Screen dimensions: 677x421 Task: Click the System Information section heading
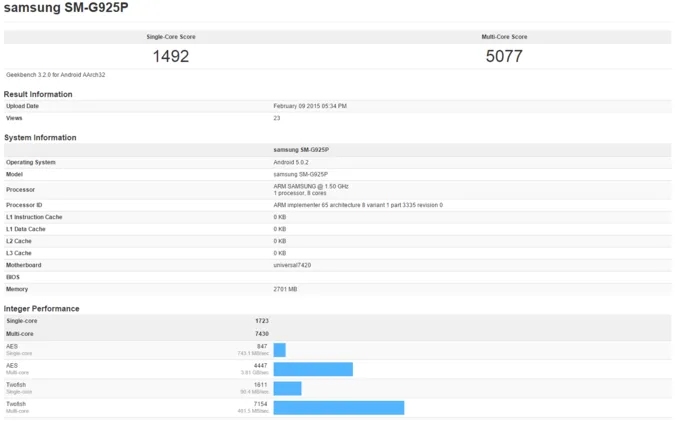pyautogui.click(x=40, y=137)
